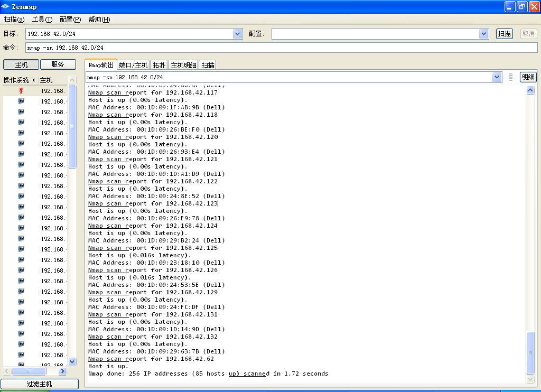Click the sort arrow beside 操作系统 header
Image resolution: width=541 pixels, height=392 pixels.
click(34, 80)
